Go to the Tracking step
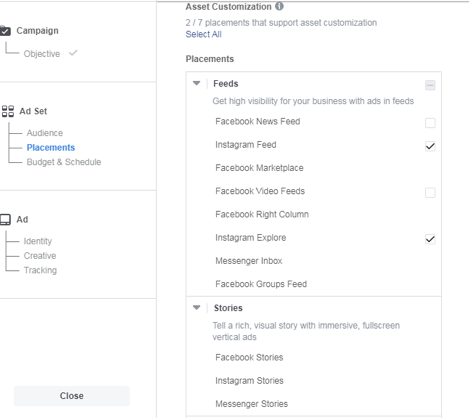This screenshot has width=469, height=418. (40, 270)
